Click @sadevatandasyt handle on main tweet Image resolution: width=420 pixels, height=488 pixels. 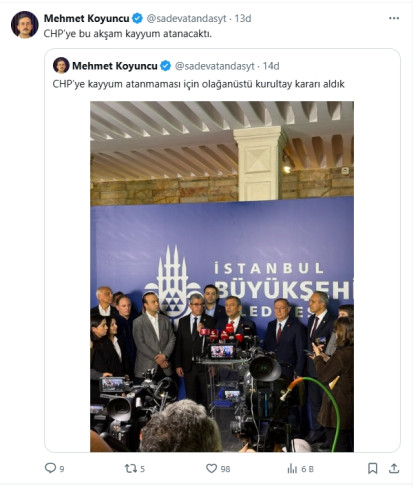[x=186, y=19]
